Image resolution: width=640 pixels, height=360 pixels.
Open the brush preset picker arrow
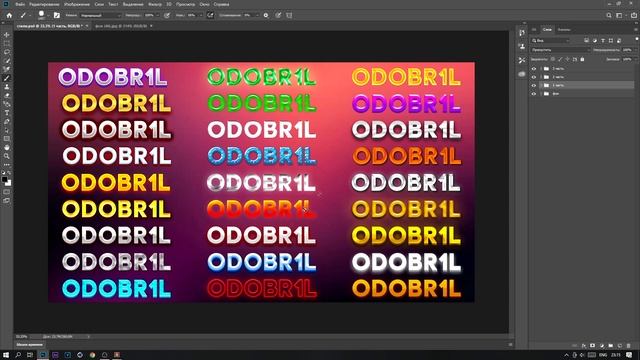coord(48,15)
